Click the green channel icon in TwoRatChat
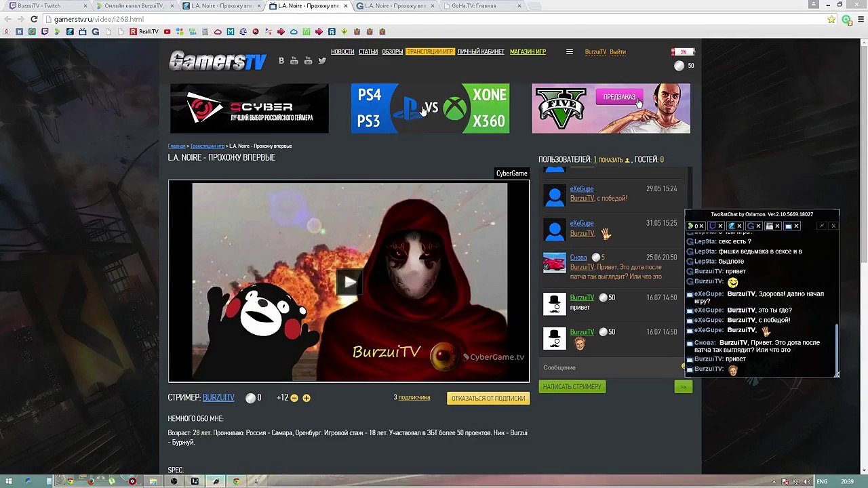This screenshot has height=488, width=868. [691, 226]
